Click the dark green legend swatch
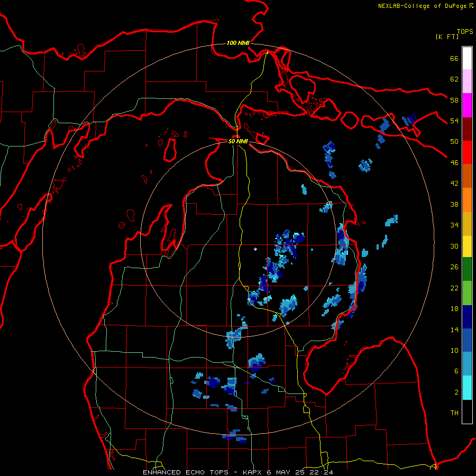Image resolution: width=476 pixels, height=476 pixels. [x=467, y=269]
